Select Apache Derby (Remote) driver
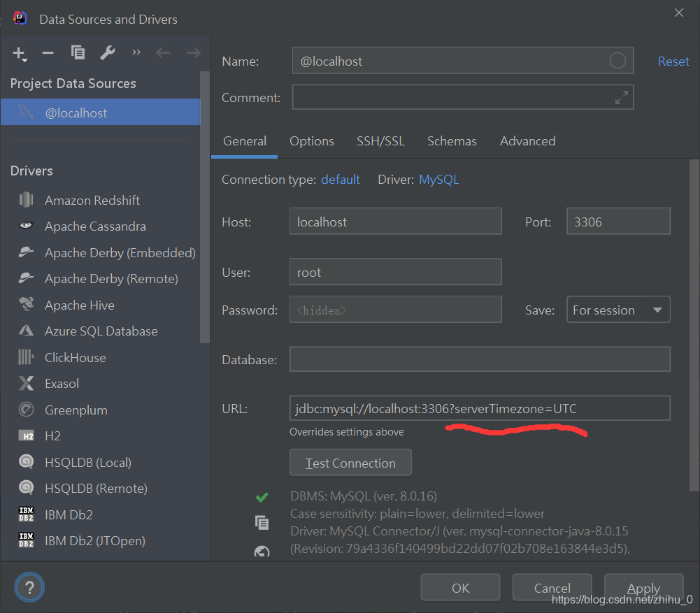Image resolution: width=700 pixels, height=613 pixels. [111, 279]
